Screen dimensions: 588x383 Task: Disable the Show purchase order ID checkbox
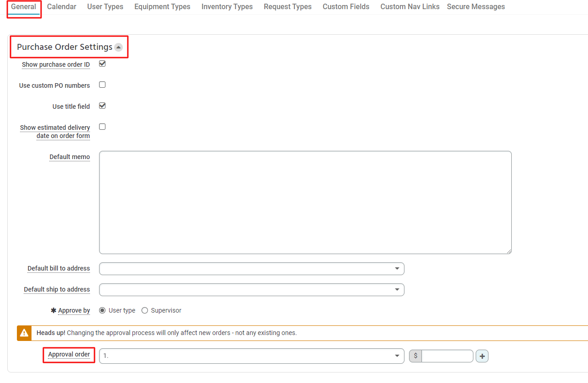tap(102, 64)
